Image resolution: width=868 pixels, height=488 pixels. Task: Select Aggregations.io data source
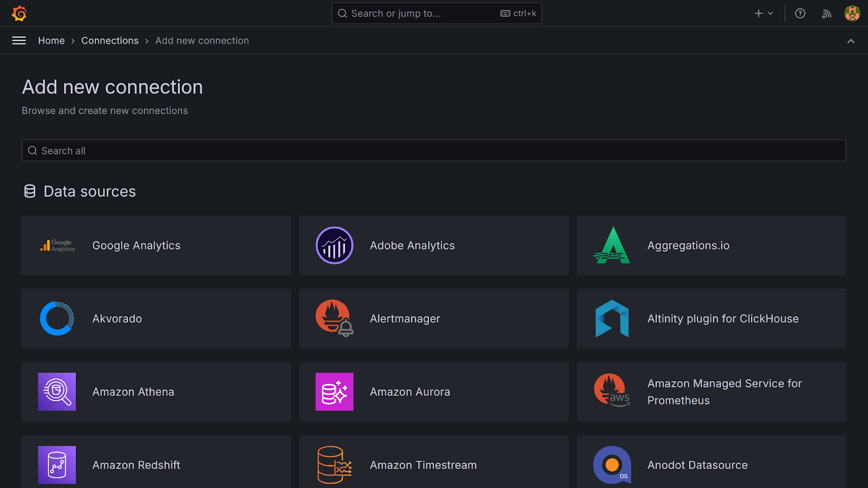pyautogui.click(x=711, y=246)
